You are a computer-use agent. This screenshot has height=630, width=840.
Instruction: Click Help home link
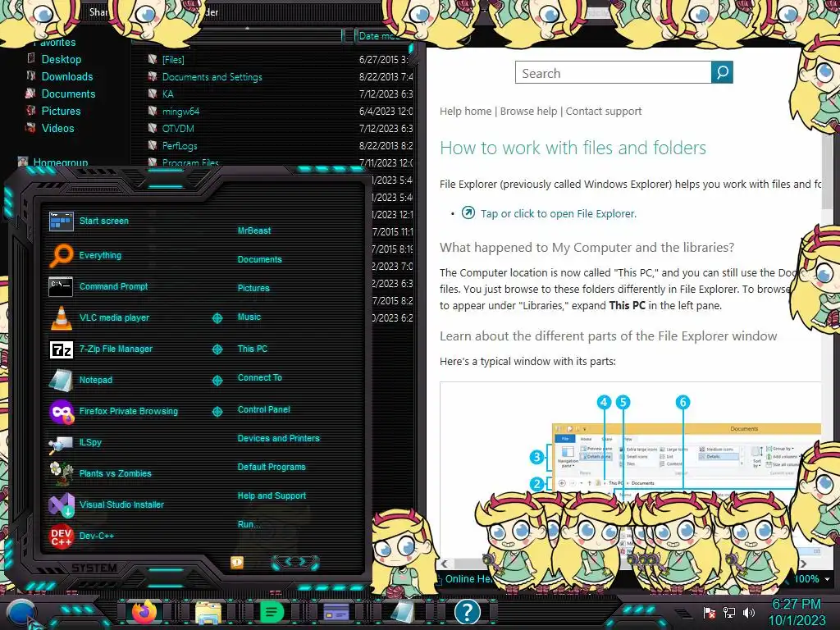(466, 111)
